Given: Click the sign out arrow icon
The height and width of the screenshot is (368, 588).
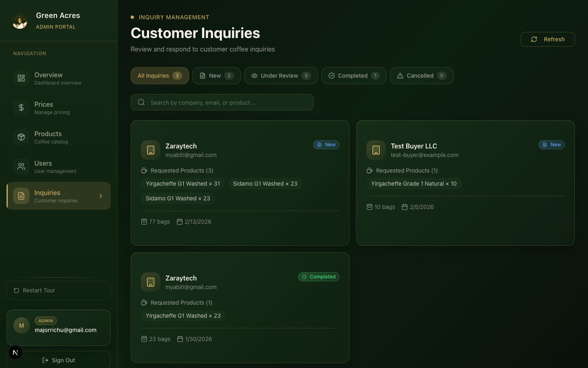Looking at the screenshot, I should [x=45, y=360].
